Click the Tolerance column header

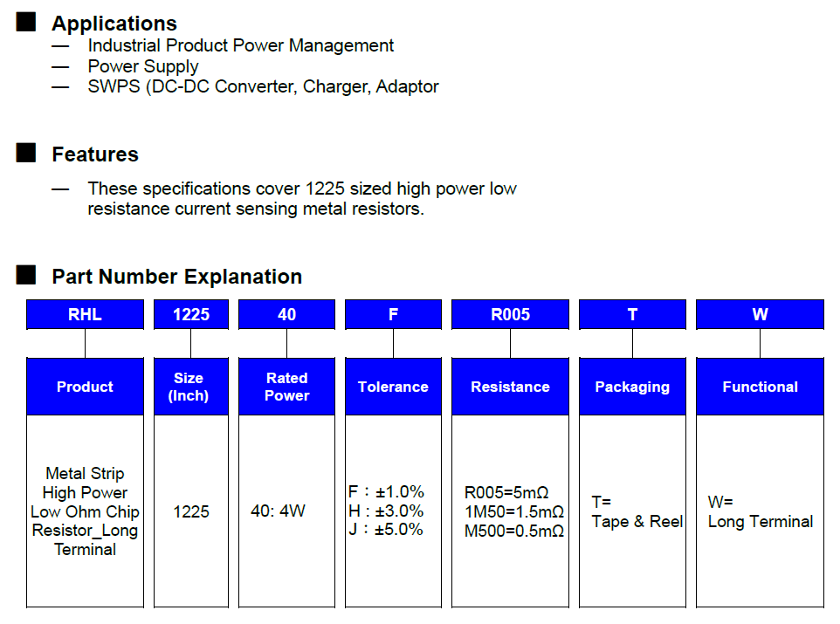(393, 387)
